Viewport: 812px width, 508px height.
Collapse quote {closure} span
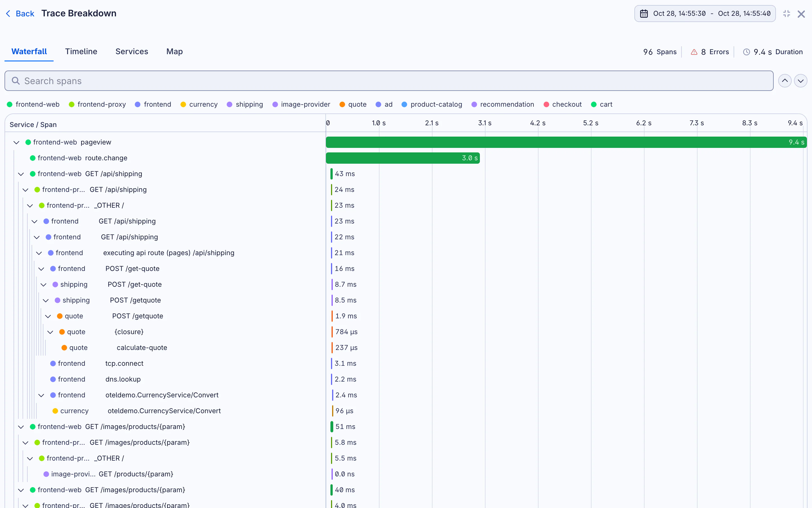tap(50, 332)
